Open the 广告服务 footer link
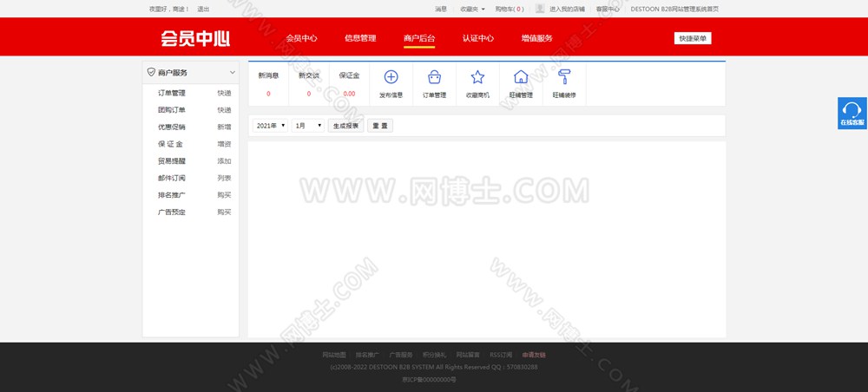The width and height of the screenshot is (868, 392). tap(401, 355)
